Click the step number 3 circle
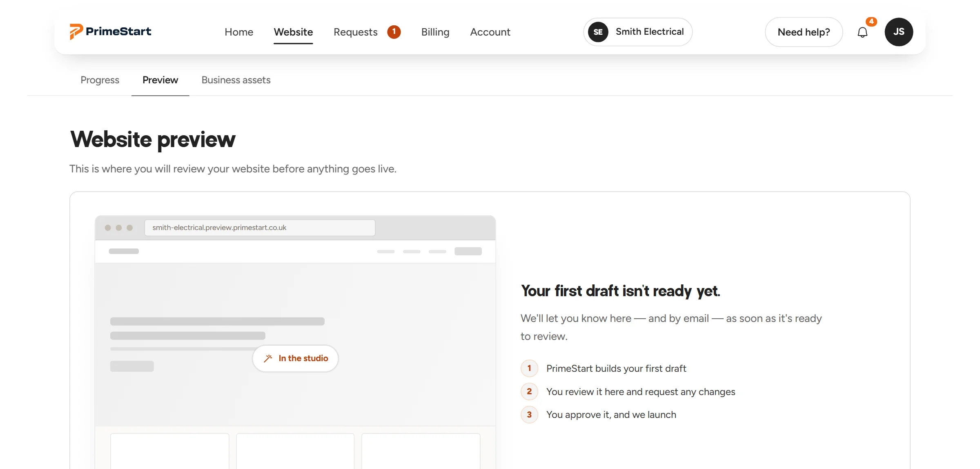Image resolution: width=980 pixels, height=469 pixels. click(529, 415)
